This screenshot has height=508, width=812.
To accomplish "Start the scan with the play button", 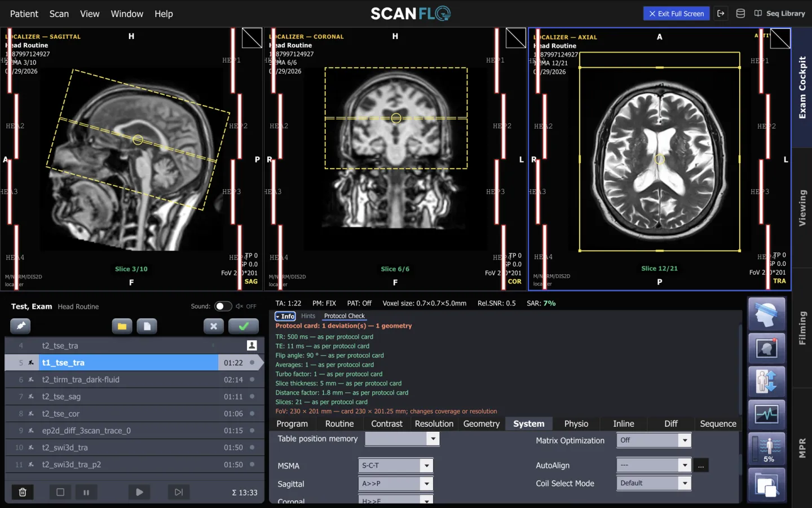I will point(139,492).
